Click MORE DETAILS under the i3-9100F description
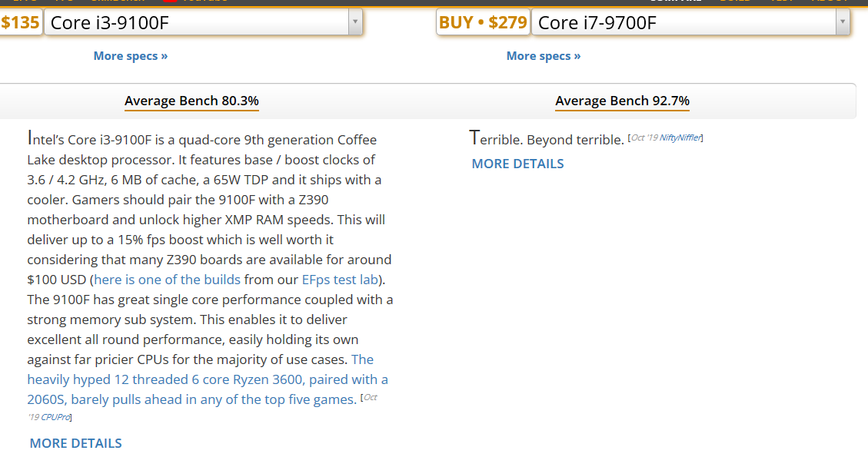This screenshot has height=457, width=868. (x=75, y=443)
